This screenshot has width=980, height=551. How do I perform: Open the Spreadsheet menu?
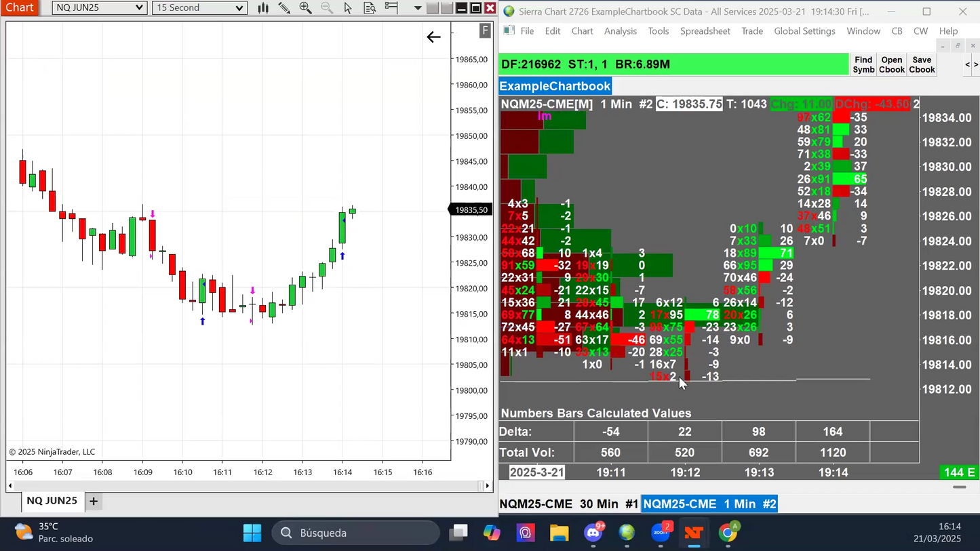tap(705, 31)
